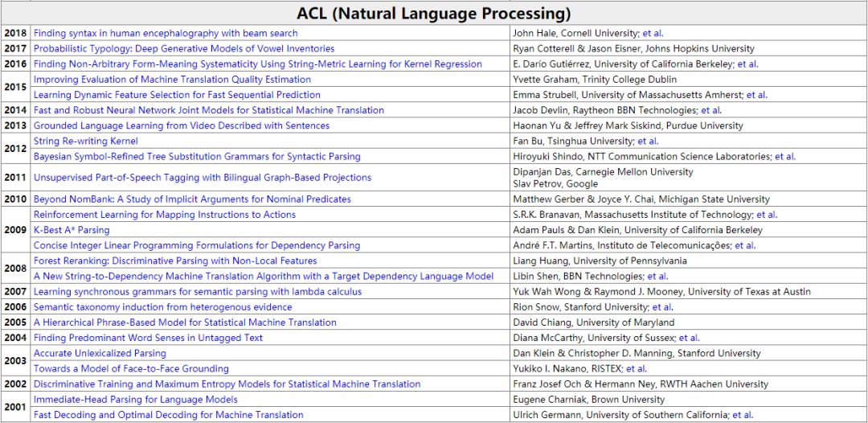Open 'Fast and Robust Neural Network Joint Models' link

coord(209,110)
